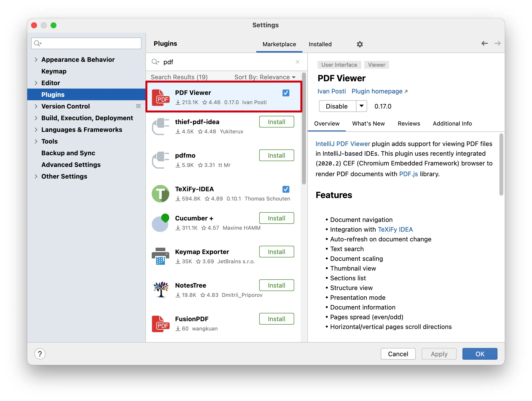Open the Additional Info tab
The height and width of the screenshot is (401, 532).
452,124
